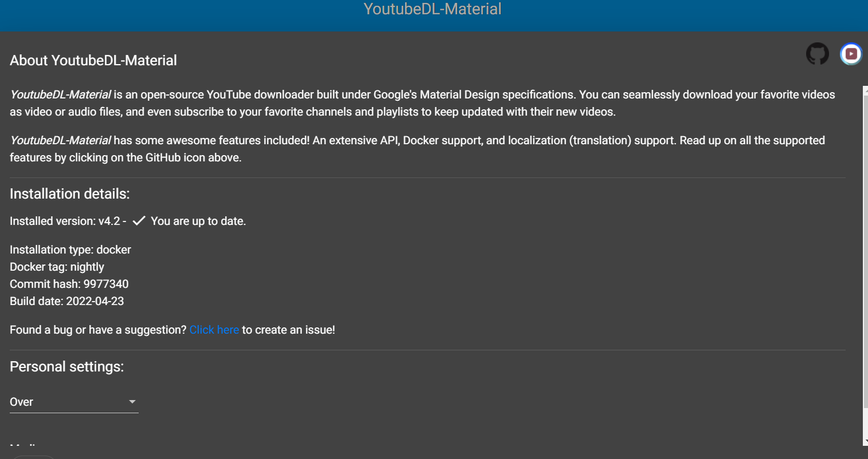Click the scrollbar up arrow
This screenshot has height=459, width=868.
click(865, 90)
